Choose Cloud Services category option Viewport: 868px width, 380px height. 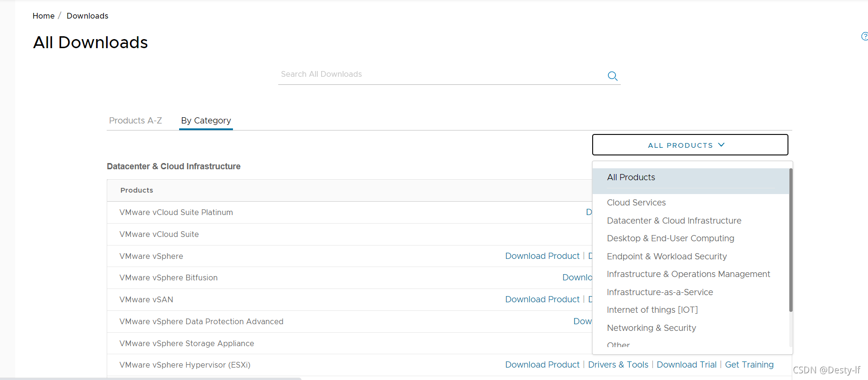click(636, 203)
